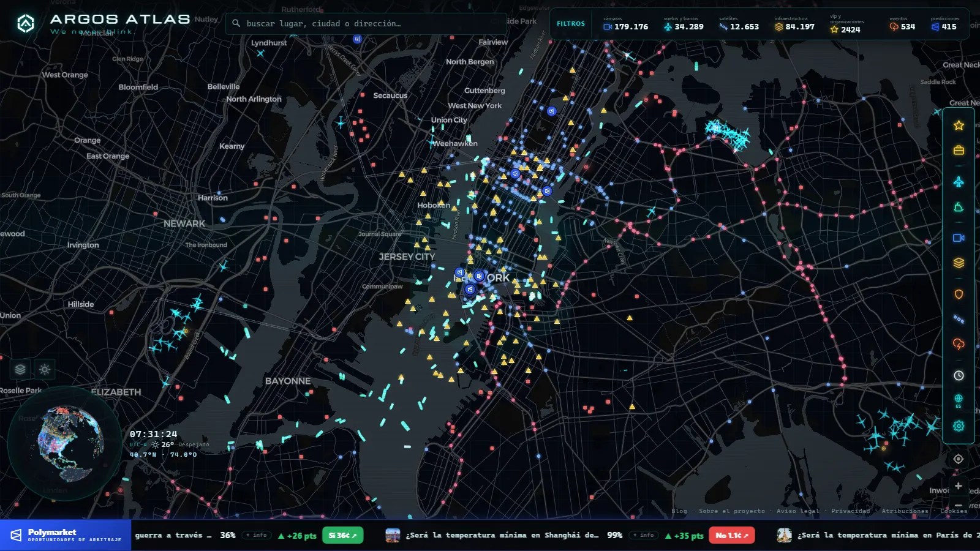Select the airplane flights icon in sidebar
Screen dimensions: 980x551
tap(959, 182)
